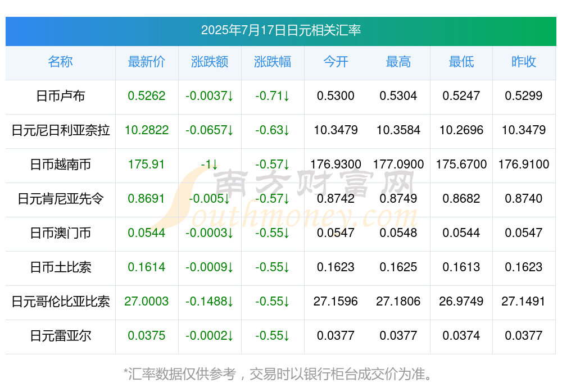Click change amount -0.0037↓
Viewport: 562px width, 392px height.
pyautogui.click(x=209, y=95)
